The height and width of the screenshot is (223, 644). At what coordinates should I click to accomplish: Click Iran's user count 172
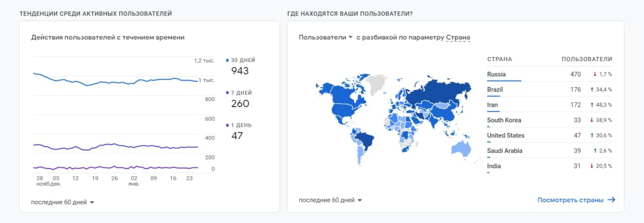575,105
